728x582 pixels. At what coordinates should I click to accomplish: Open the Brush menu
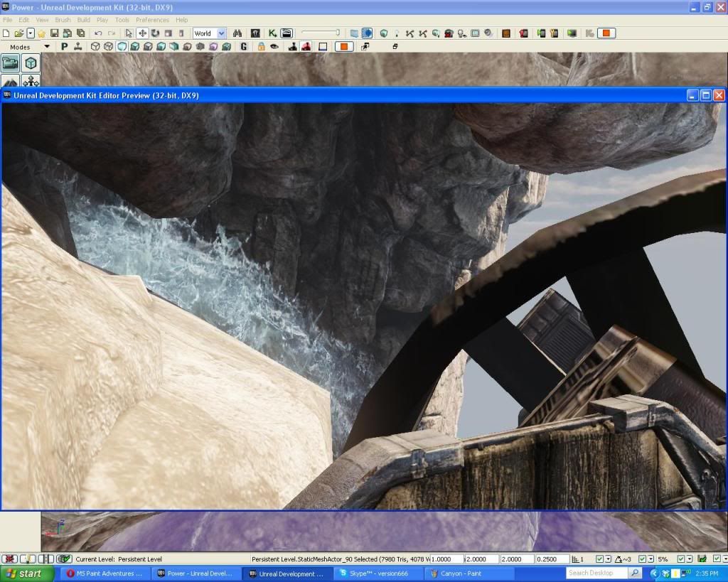(62, 20)
